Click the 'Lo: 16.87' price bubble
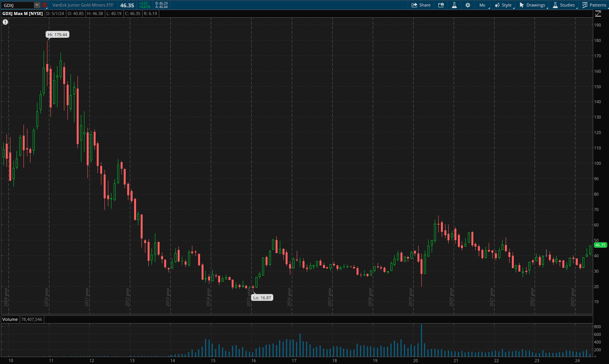The width and height of the screenshot is (609, 364). click(x=262, y=298)
